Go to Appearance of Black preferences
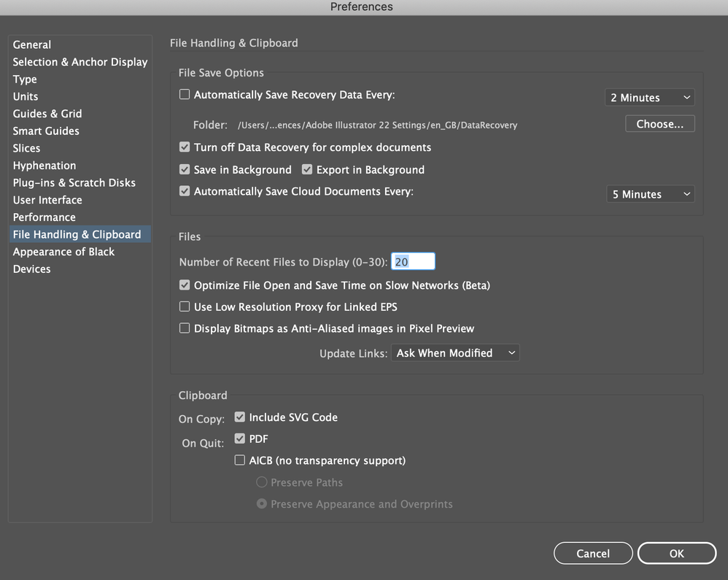Image resolution: width=728 pixels, height=580 pixels. (x=63, y=252)
